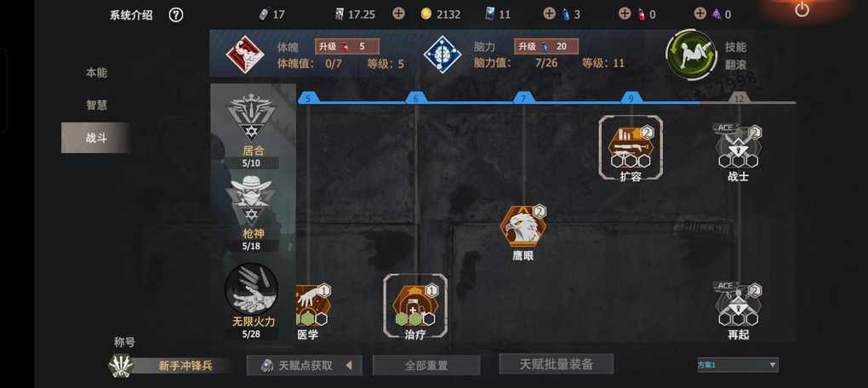The image size is (868, 388).
Task: Select the 再起 ACE talent icon
Action: [738, 304]
